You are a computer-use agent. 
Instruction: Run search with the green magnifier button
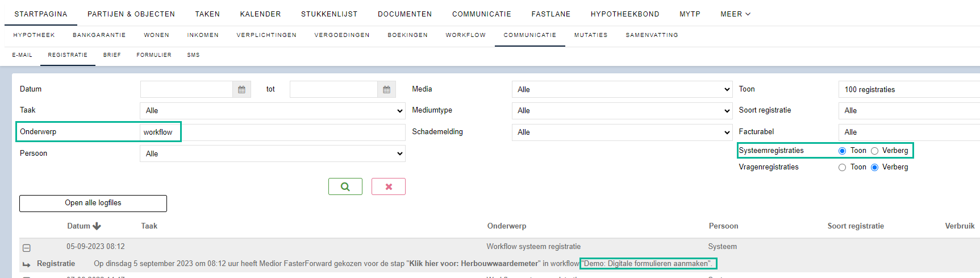point(345,186)
